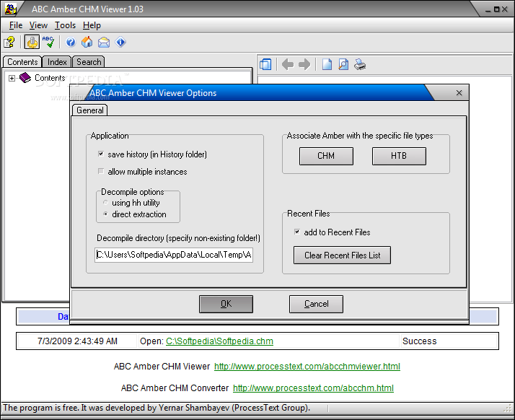Click the printer icon in viewer toolbar
Viewport: 515px width, 420px height.
click(360, 64)
